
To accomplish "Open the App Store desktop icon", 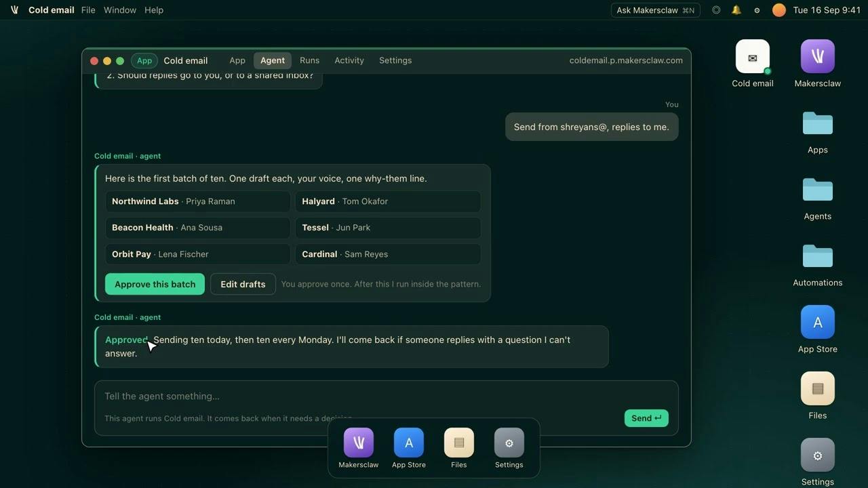I will pos(818,329).
